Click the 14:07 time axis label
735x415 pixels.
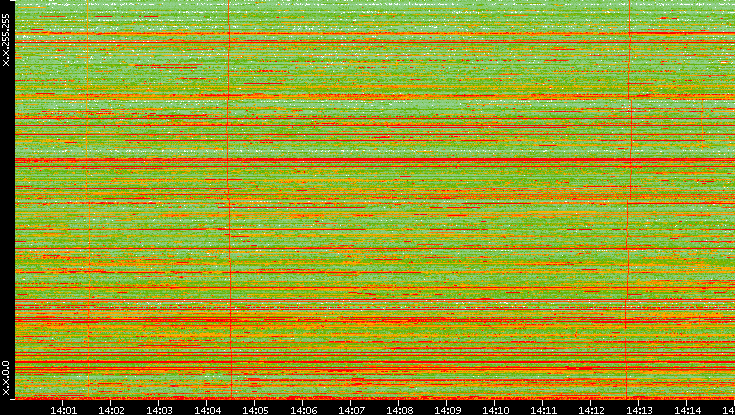[x=351, y=410]
